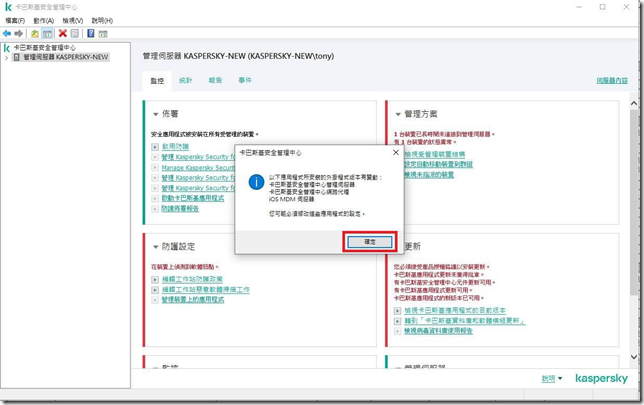
Task: Switch to the 報告 tab
Action: pos(215,80)
